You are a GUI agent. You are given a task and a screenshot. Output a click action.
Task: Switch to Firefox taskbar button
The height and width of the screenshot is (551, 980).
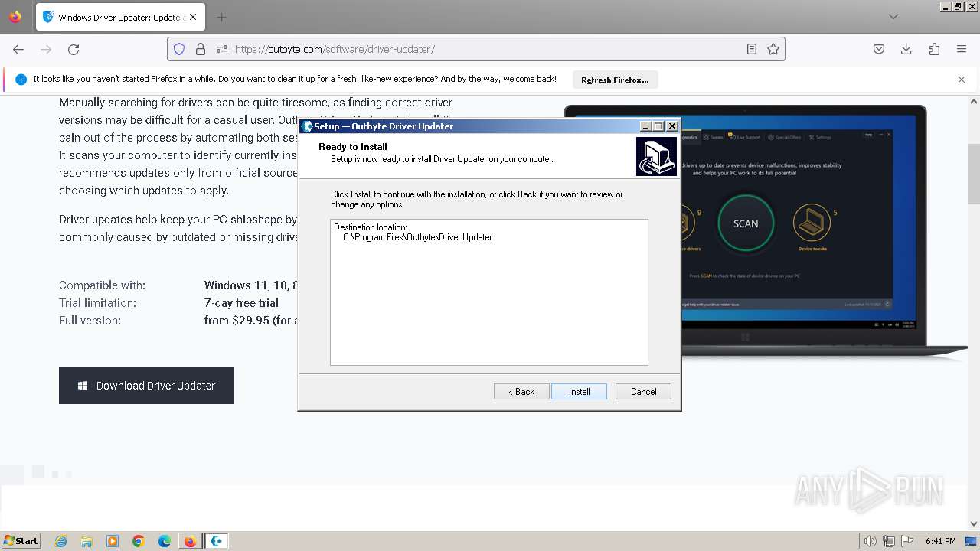[x=190, y=541]
